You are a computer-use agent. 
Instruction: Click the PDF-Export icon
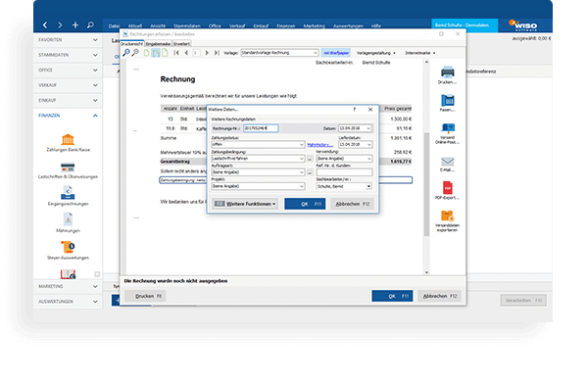(x=448, y=187)
